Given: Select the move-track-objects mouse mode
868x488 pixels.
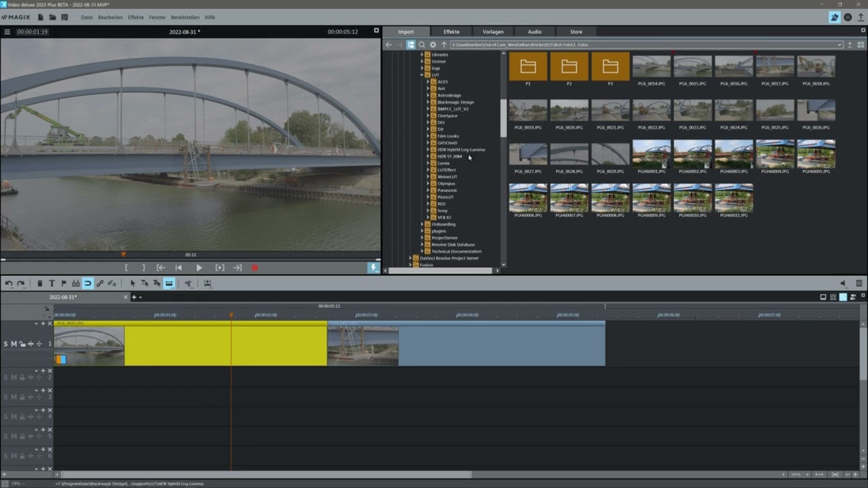Looking at the screenshot, I should coord(144,283).
